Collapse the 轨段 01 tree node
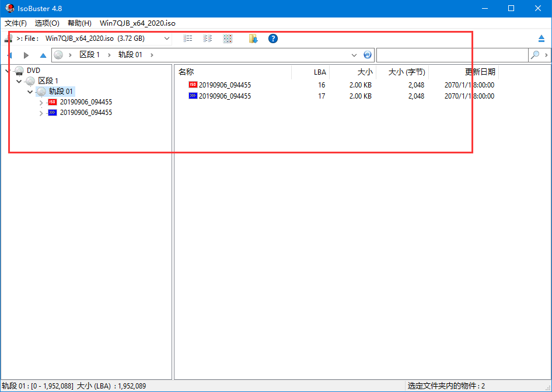 [30, 92]
